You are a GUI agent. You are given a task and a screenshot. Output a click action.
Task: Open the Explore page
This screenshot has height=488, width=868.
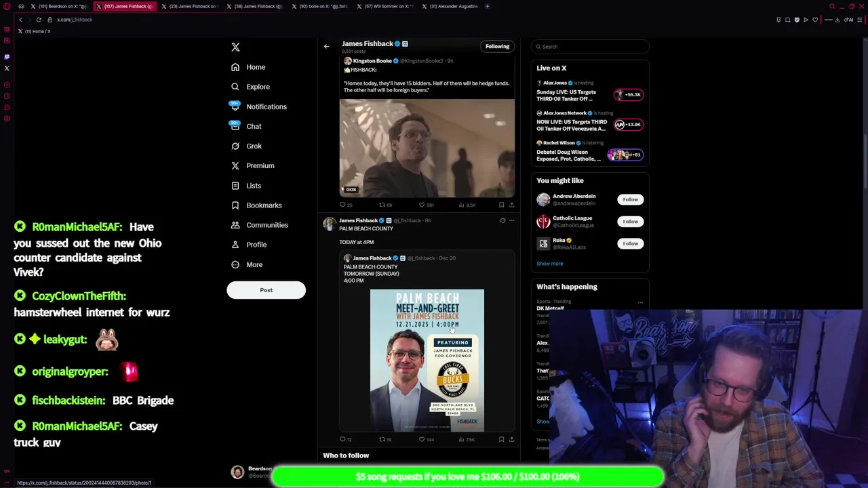tap(250, 87)
